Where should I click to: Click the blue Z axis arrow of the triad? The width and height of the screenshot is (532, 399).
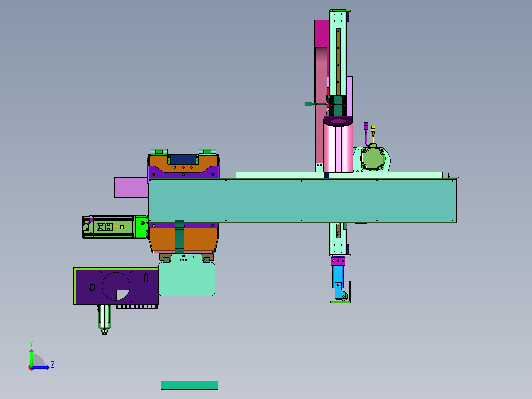point(41,367)
